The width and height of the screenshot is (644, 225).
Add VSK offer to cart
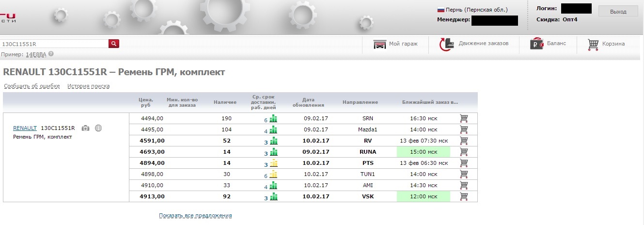(464, 196)
